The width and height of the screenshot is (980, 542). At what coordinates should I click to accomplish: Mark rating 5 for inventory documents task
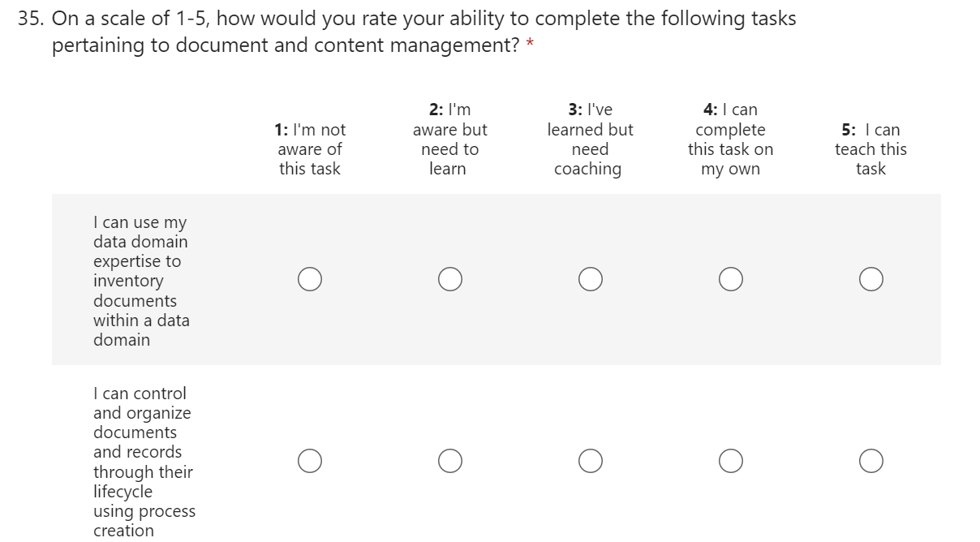(x=871, y=279)
